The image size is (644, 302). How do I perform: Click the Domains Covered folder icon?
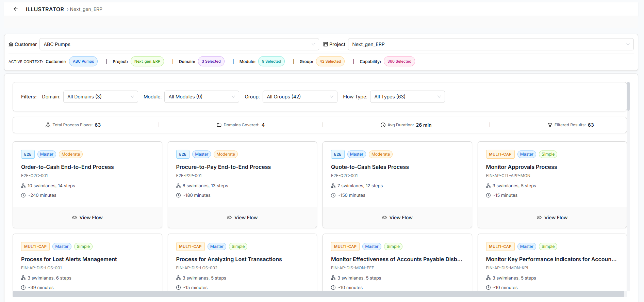pos(219,125)
